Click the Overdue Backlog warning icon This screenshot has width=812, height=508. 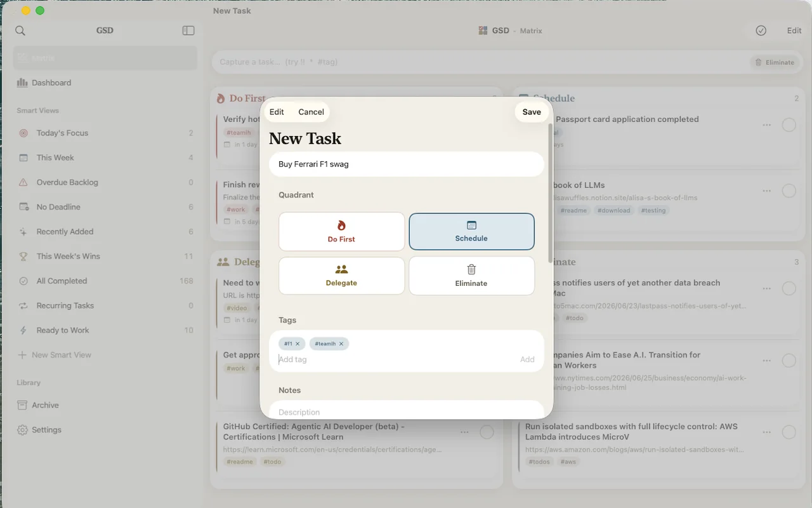pos(23,182)
